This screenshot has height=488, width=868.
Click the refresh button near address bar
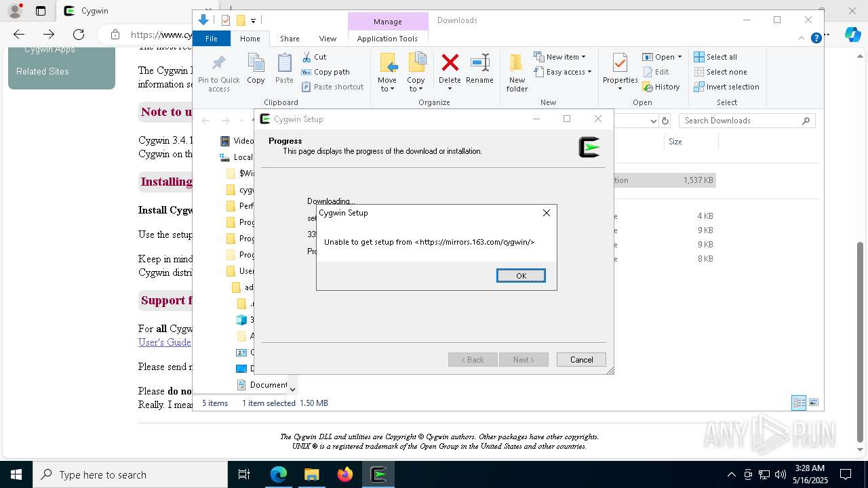coord(665,121)
